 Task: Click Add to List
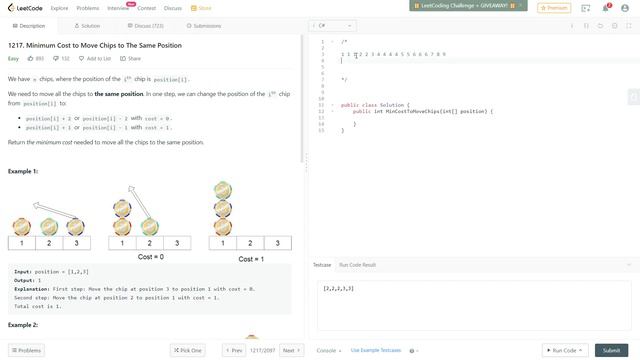[x=95, y=58]
